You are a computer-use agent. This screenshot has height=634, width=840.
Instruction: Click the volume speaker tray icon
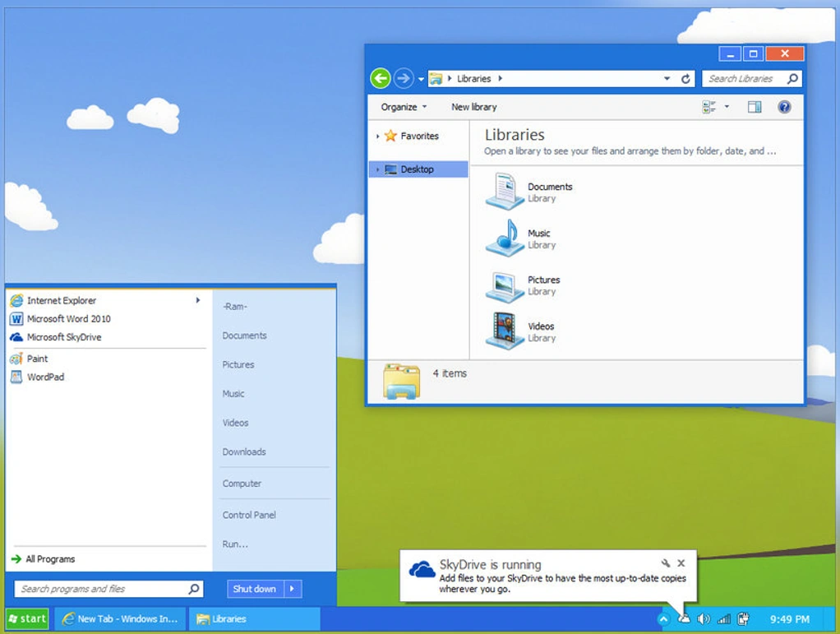click(x=704, y=619)
